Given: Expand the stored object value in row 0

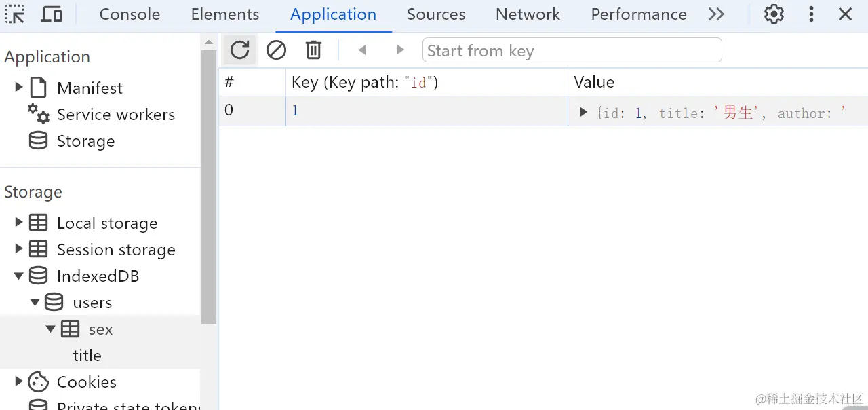Looking at the screenshot, I should click(583, 112).
